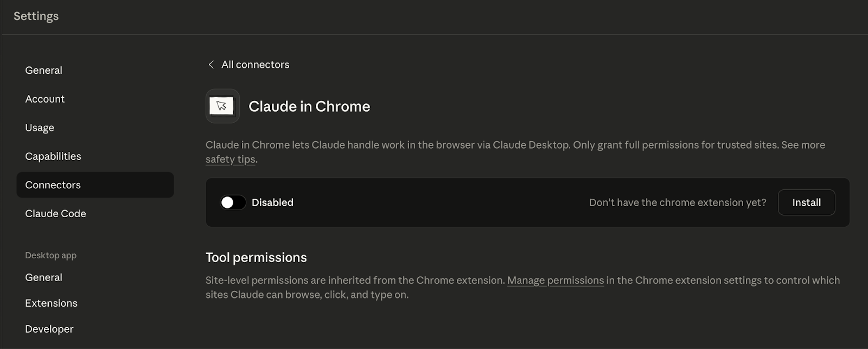
Task: Open the safety tips link
Action: [x=231, y=160]
